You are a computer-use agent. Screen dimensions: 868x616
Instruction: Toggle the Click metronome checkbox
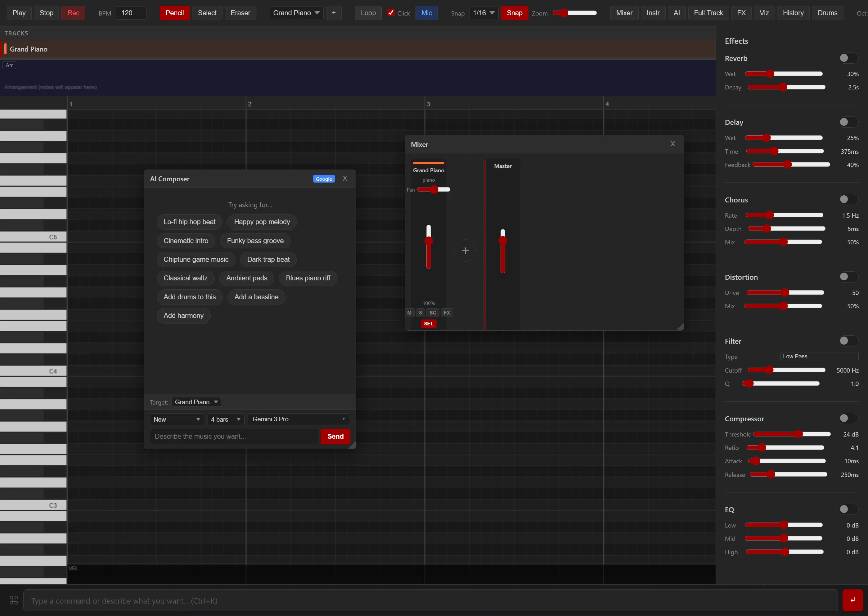click(391, 12)
